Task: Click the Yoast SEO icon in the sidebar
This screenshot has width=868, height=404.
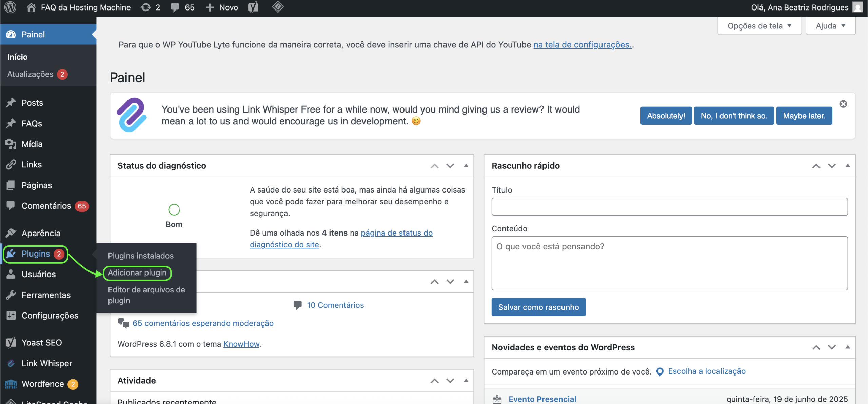Action: coord(11,343)
